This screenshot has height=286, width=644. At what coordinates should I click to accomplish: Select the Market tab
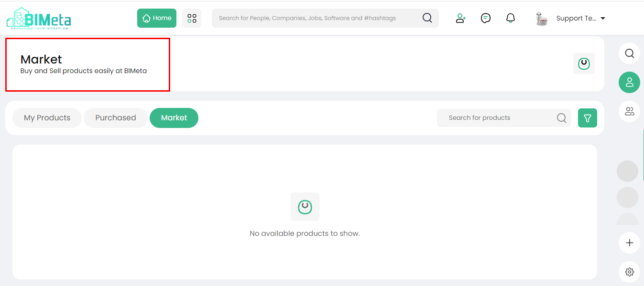[174, 118]
